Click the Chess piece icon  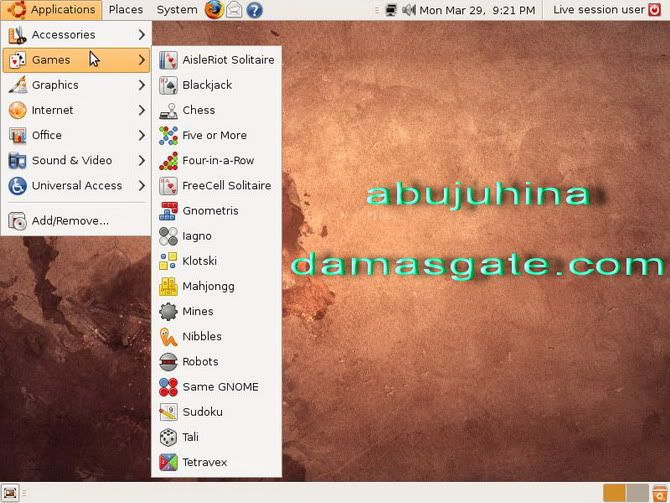(x=168, y=111)
